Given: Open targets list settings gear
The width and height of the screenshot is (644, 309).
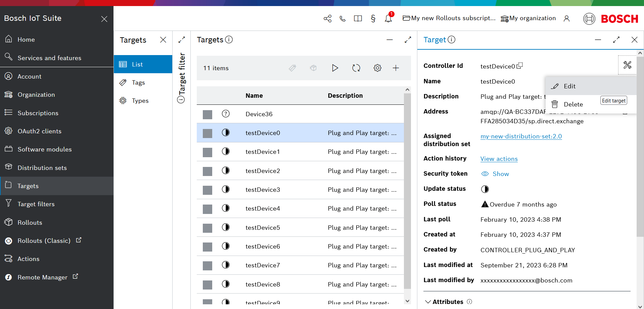Looking at the screenshot, I should pos(377,68).
